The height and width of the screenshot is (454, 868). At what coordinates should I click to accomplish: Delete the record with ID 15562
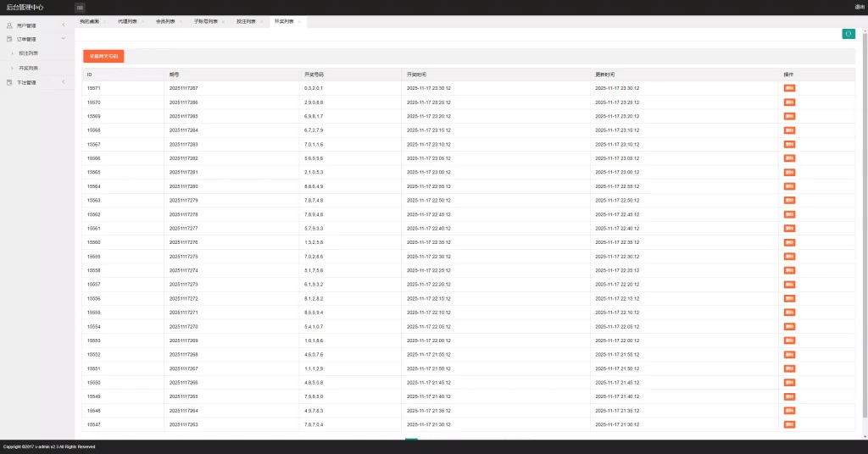point(789,214)
